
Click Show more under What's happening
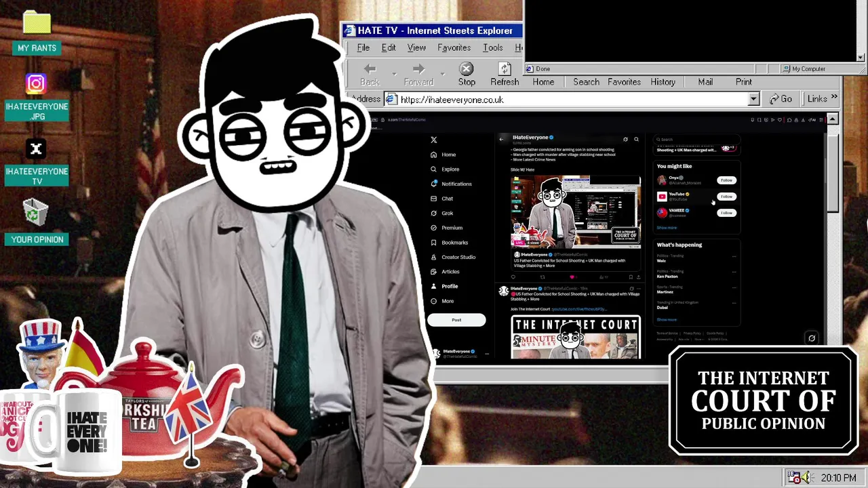pos(667,320)
